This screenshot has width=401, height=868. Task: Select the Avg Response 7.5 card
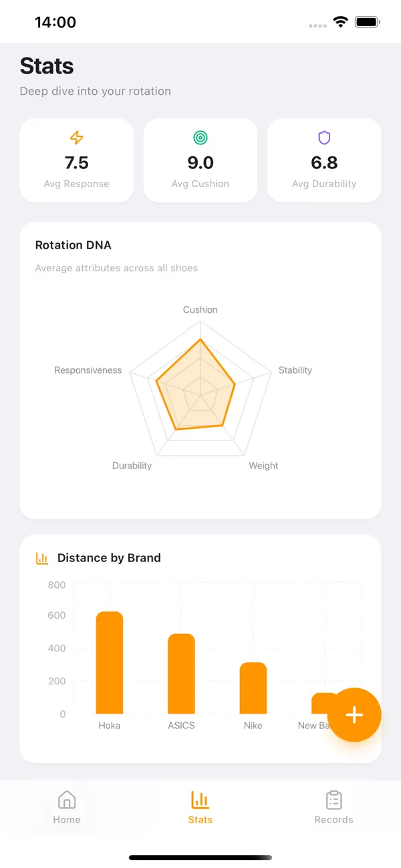tap(77, 160)
